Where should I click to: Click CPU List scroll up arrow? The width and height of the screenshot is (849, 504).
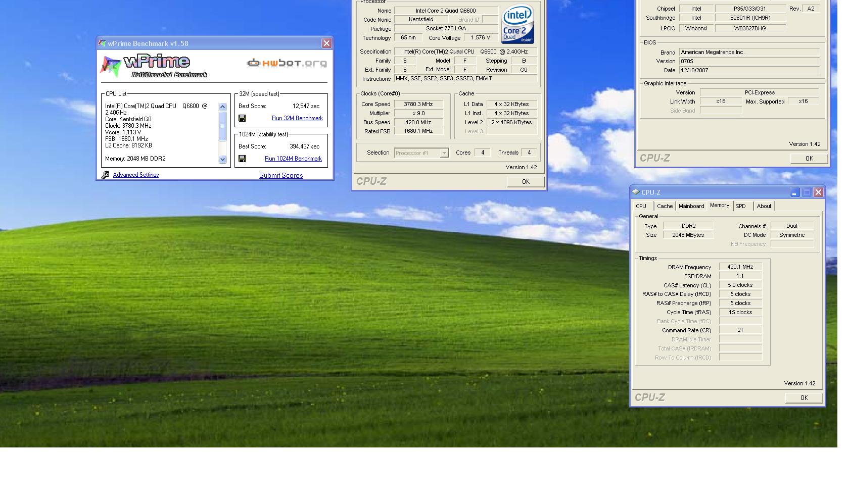point(222,107)
